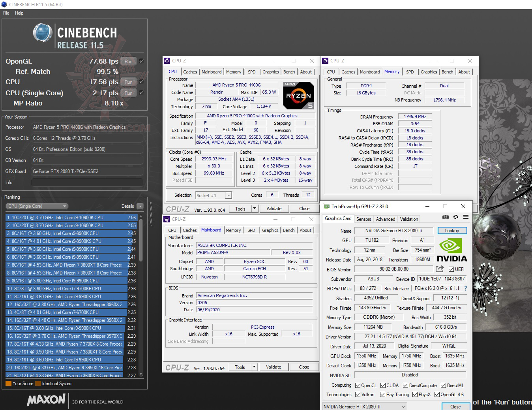
Task: Click the Ryzen 5 logo in CPU-Z
Action: click(x=298, y=95)
